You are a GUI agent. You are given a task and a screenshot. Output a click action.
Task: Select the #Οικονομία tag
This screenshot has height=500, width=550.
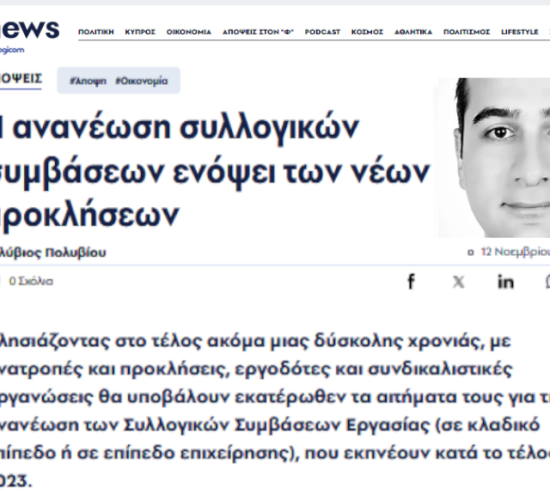(142, 81)
